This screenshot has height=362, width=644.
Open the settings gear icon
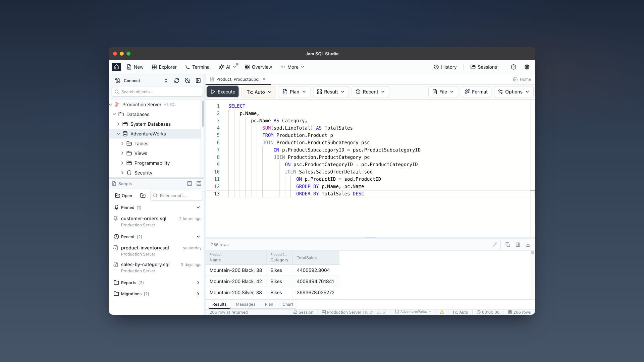pos(527,67)
